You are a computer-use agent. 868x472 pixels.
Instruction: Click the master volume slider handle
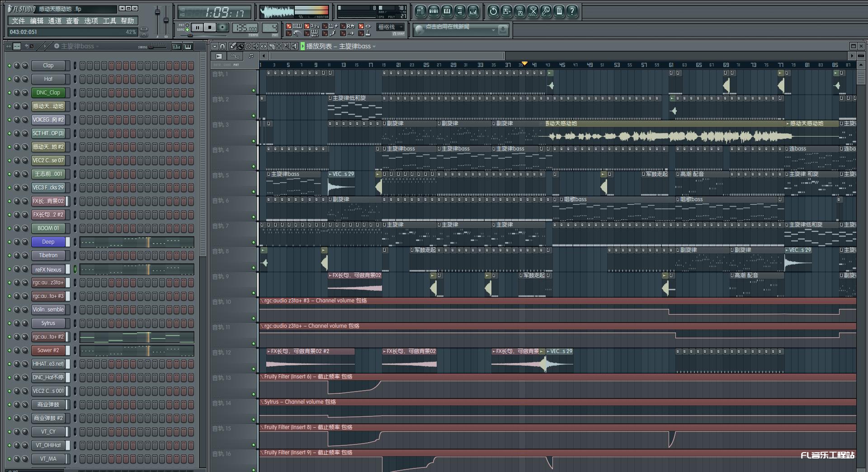[157, 12]
